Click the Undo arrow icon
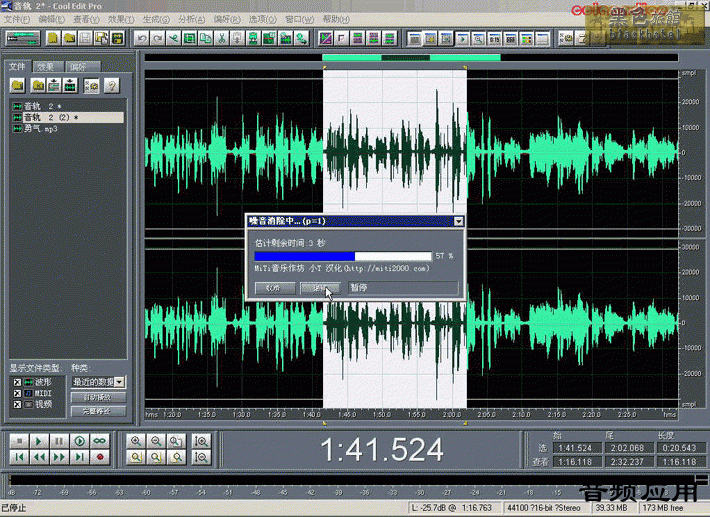Viewport: 710px width, 517px height. 142,38
